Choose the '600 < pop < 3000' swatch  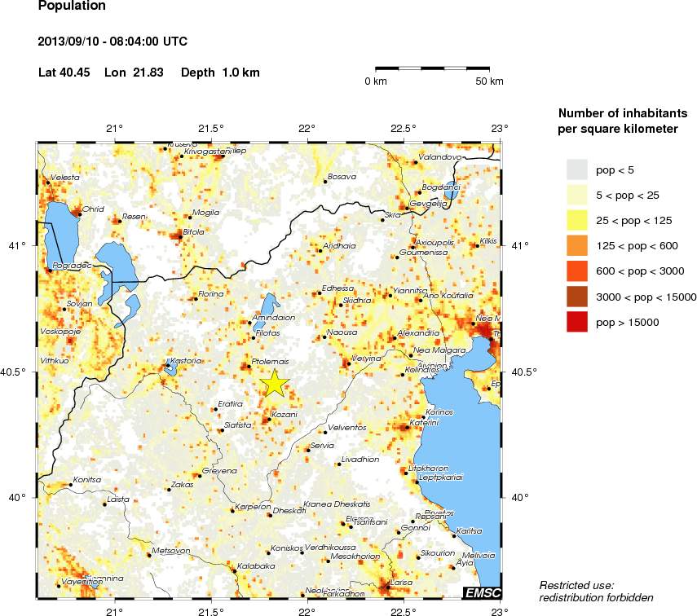[577, 271]
